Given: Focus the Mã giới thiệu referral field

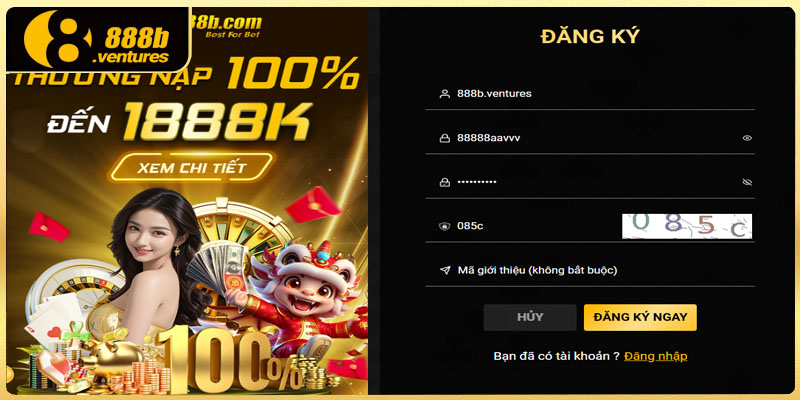Looking at the screenshot, I should point(590,270).
